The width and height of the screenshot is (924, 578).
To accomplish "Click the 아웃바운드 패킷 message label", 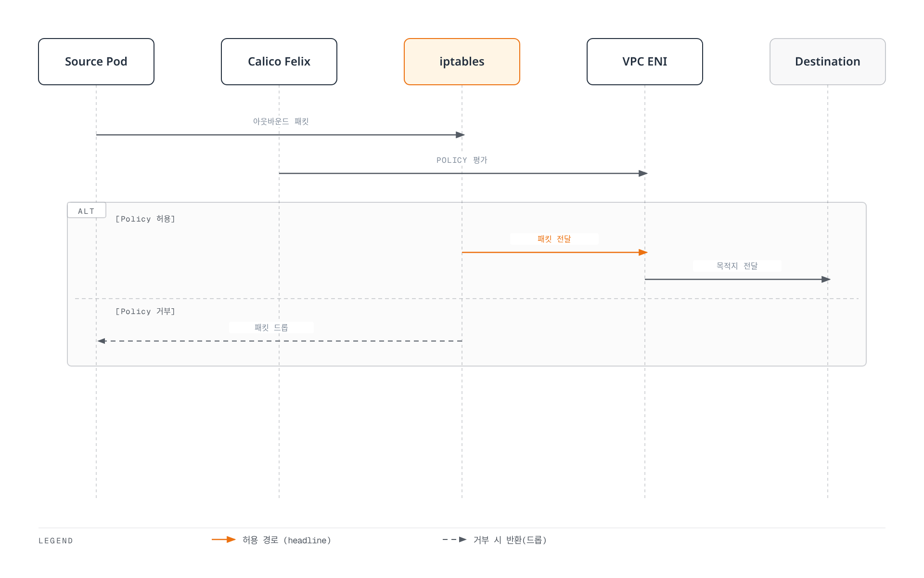I will pos(281,121).
